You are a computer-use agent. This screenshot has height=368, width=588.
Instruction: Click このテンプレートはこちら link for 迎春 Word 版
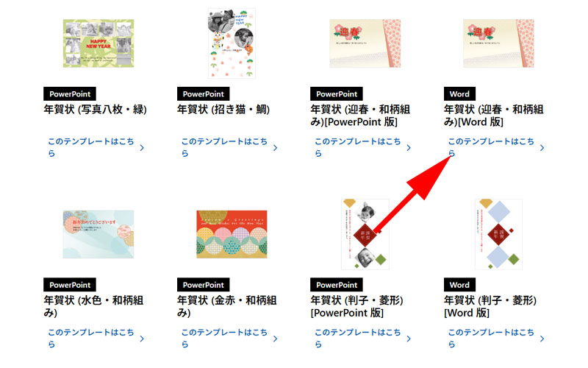coord(491,147)
